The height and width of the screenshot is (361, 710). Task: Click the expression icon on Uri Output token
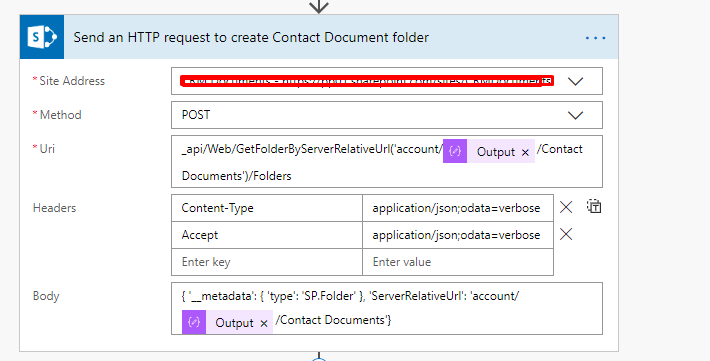click(455, 151)
